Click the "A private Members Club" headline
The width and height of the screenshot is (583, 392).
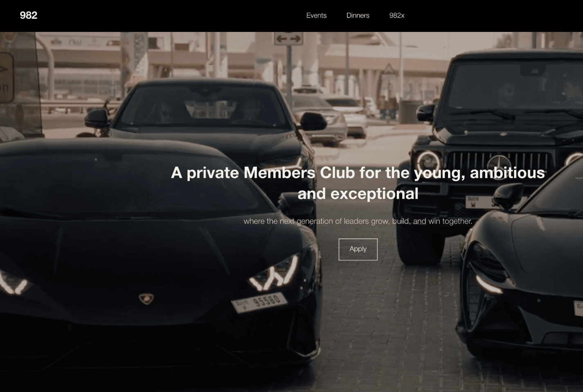pos(358,183)
